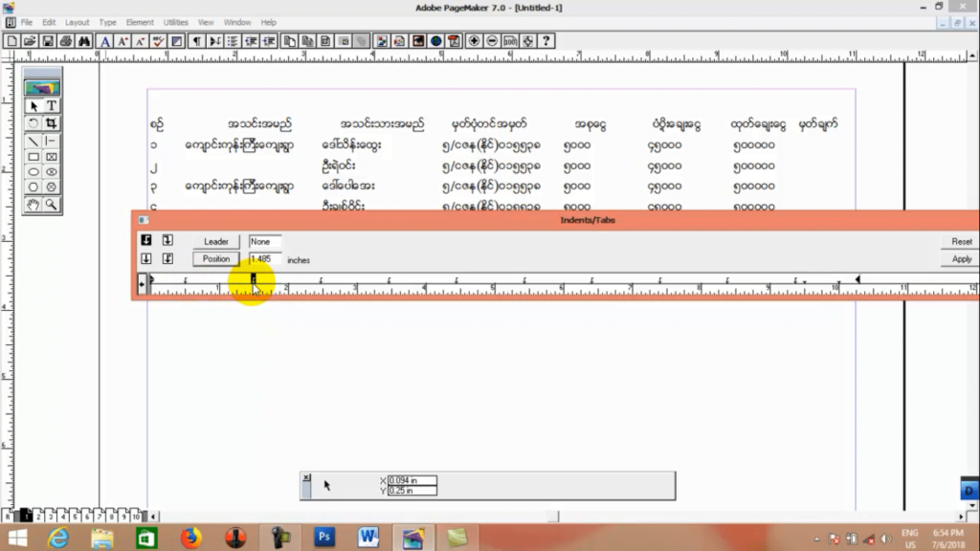Viewport: 980px width, 551px height.
Task: Click the X field in the Control palette
Action: coord(412,480)
